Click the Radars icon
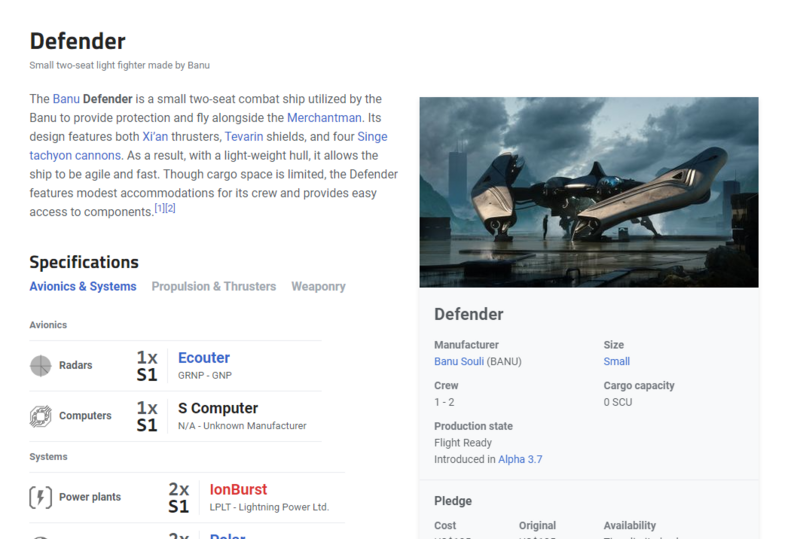Screen dimensions: 800x539 40,366
